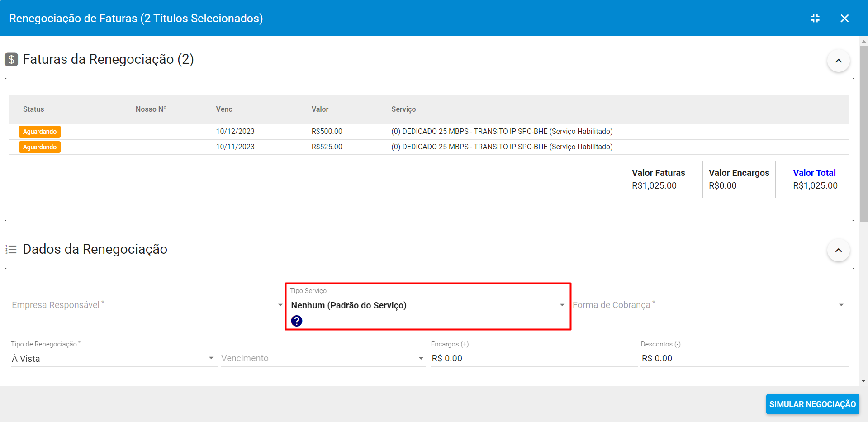The height and width of the screenshot is (422, 868).
Task: Click the scrollbar down arrow
Action: click(x=863, y=381)
